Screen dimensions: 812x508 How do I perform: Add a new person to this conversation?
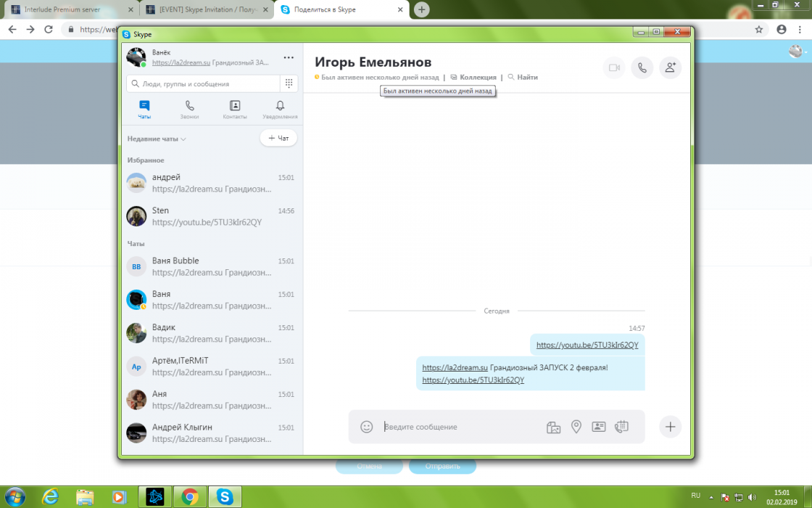670,67
